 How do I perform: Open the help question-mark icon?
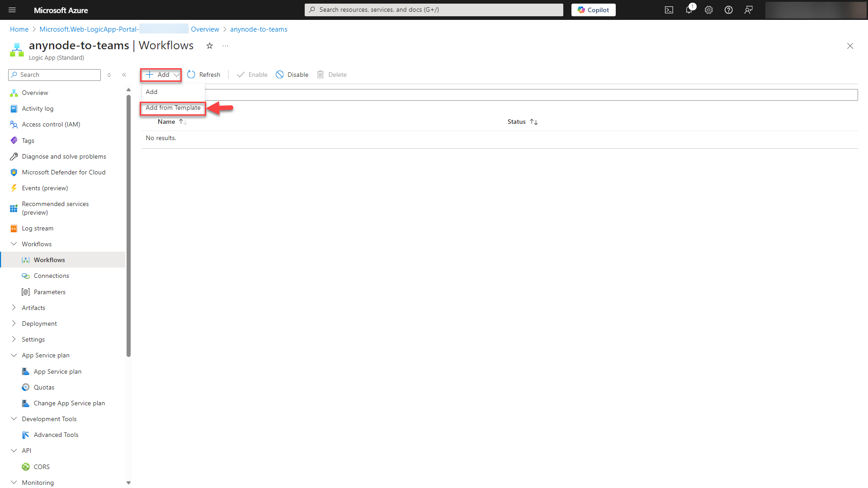(x=728, y=9)
